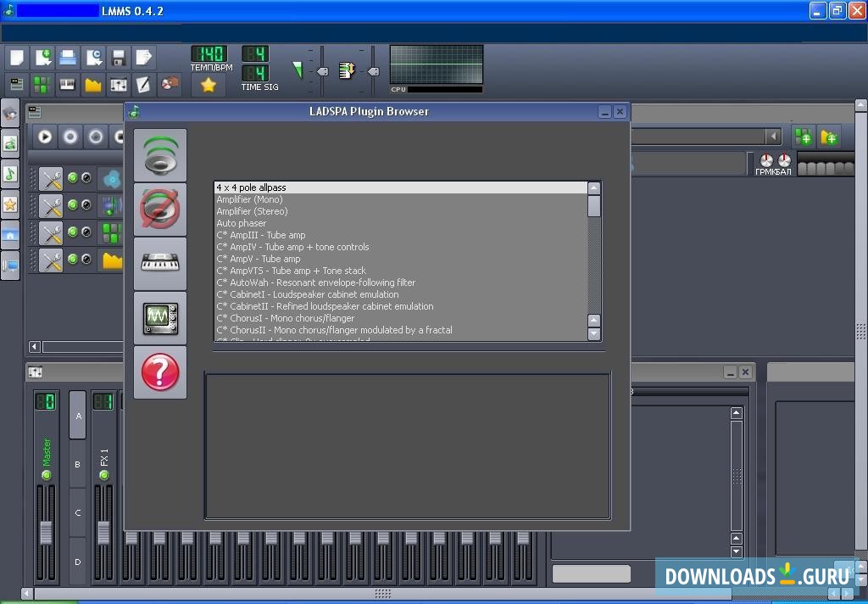The width and height of the screenshot is (868, 604).
Task: Solo the second track in Song Editor
Action: click(86, 205)
